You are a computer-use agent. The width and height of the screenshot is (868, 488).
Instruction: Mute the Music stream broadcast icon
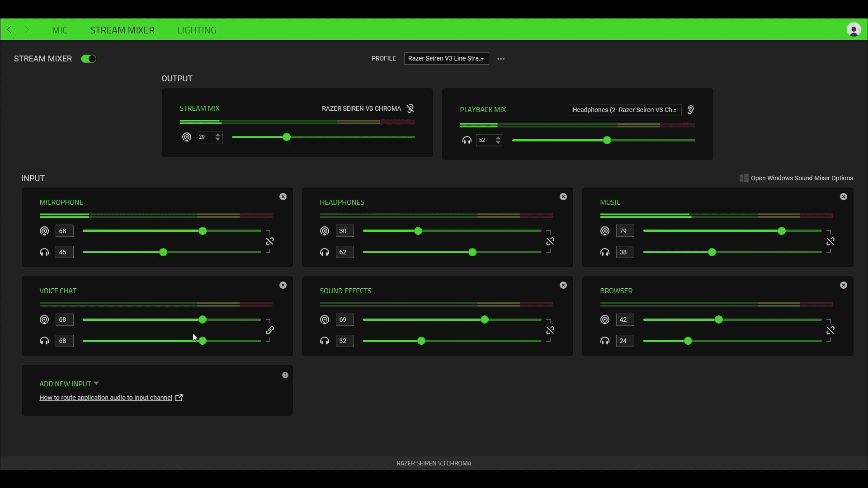[x=605, y=231]
